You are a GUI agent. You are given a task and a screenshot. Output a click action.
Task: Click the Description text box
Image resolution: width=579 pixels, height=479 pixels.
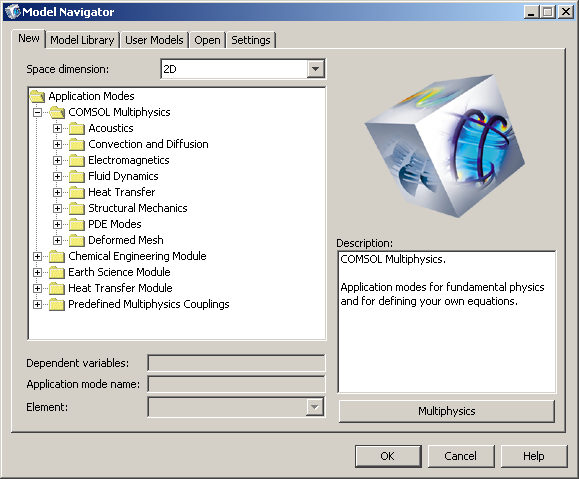click(x=447, y=322)
